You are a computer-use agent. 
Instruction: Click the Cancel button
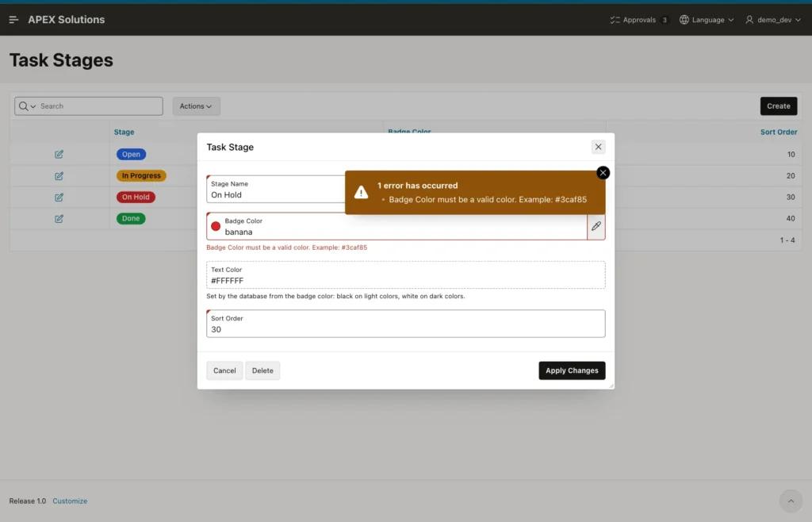tap(224, 370)
